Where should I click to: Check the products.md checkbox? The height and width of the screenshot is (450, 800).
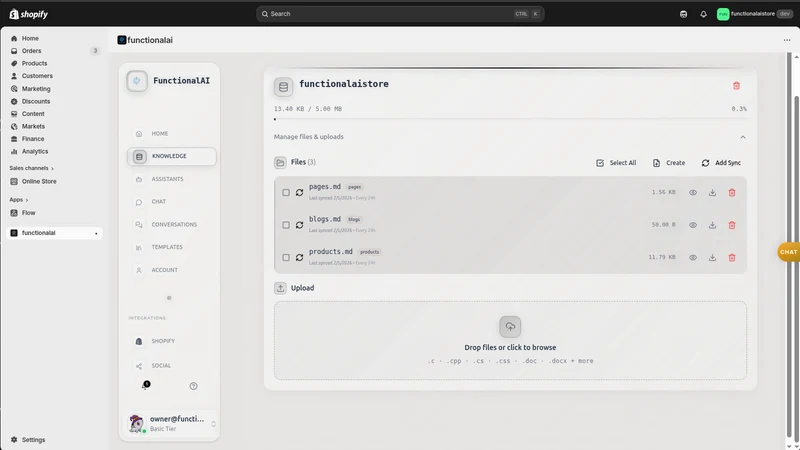pyautogui.click(x=286, y=258)
